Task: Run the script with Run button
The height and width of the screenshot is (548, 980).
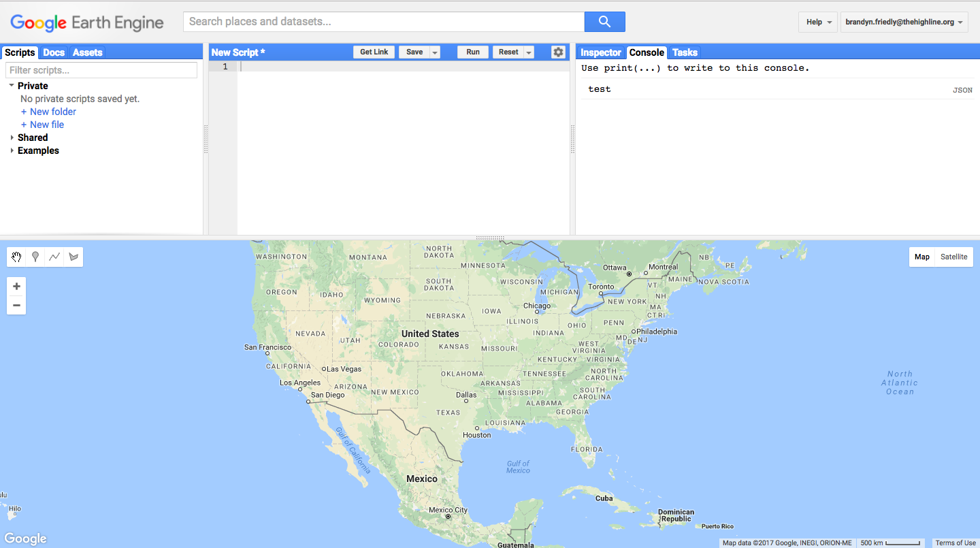Action: tap(473, 52)
